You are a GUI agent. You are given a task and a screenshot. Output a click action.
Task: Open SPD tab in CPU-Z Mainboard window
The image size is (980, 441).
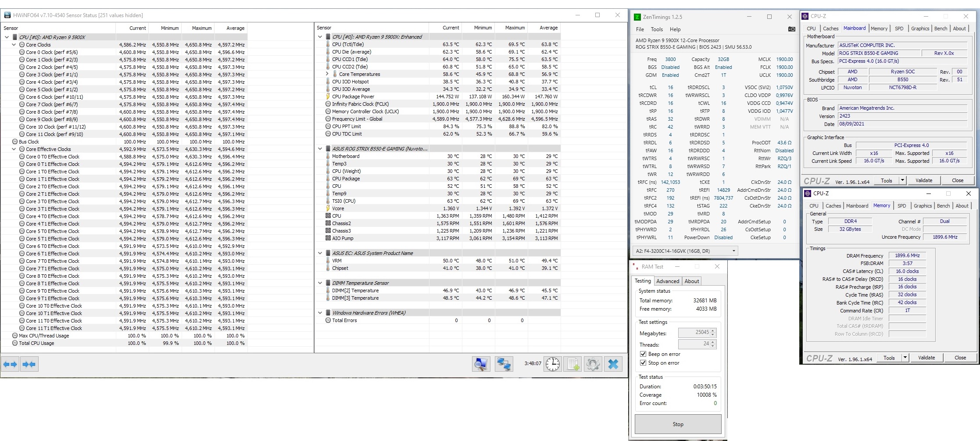pyautogui.click(x=899, y=29)
